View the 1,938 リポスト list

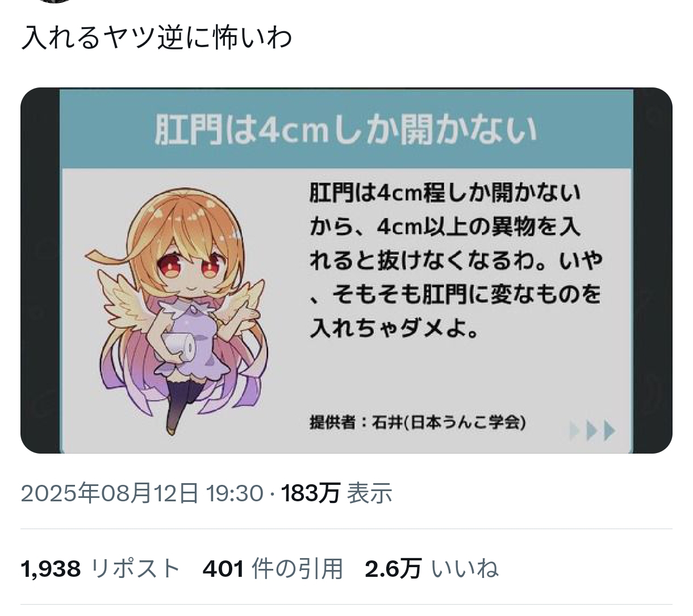[x=100, y=568]
